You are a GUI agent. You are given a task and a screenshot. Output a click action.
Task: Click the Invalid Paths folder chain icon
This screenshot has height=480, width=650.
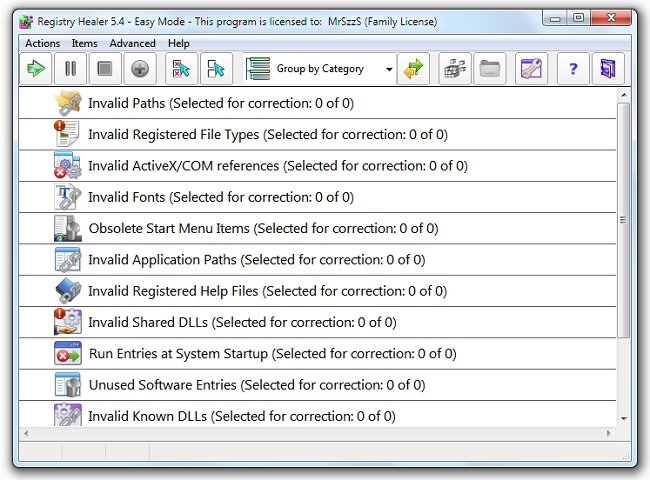coord(68,103)
